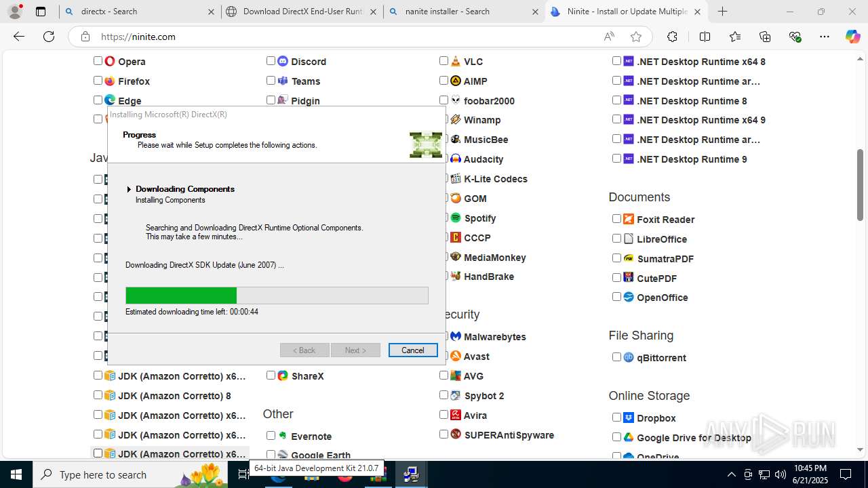Switch to nanite installer - Search tab

click(464, 12)
